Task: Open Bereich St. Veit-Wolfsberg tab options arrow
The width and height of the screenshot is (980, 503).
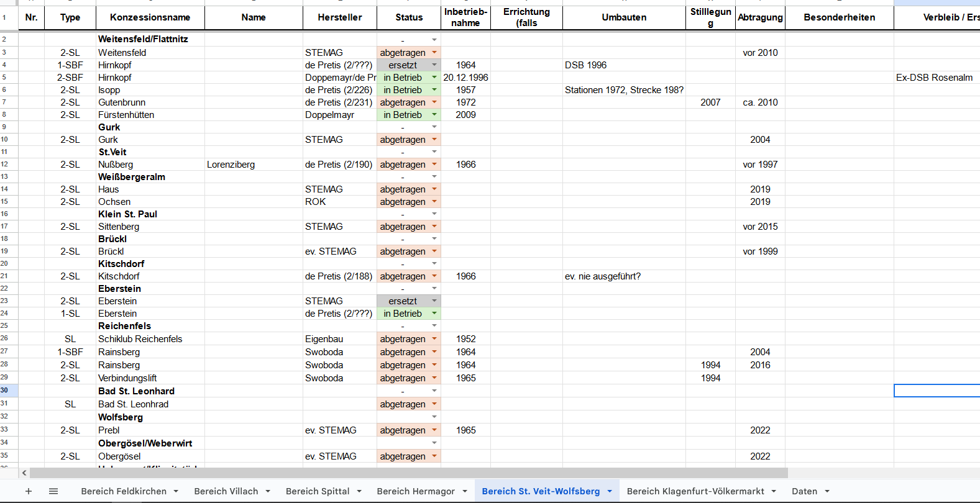Action: 610,491
